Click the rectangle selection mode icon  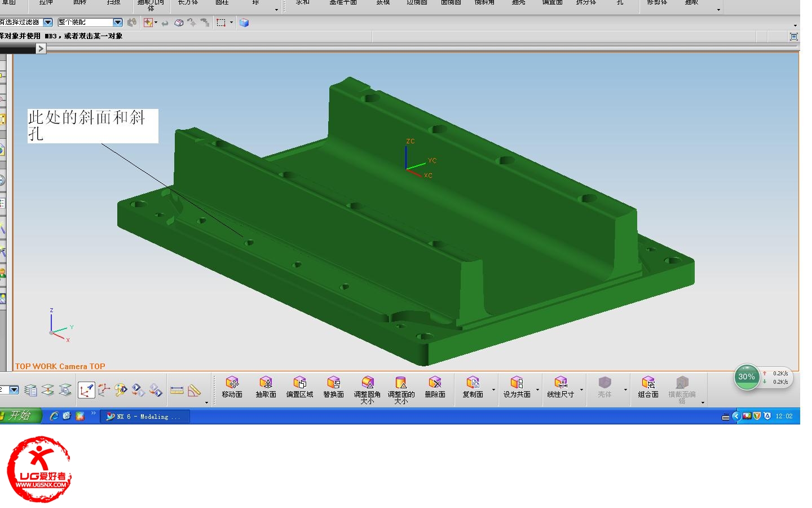221,23
